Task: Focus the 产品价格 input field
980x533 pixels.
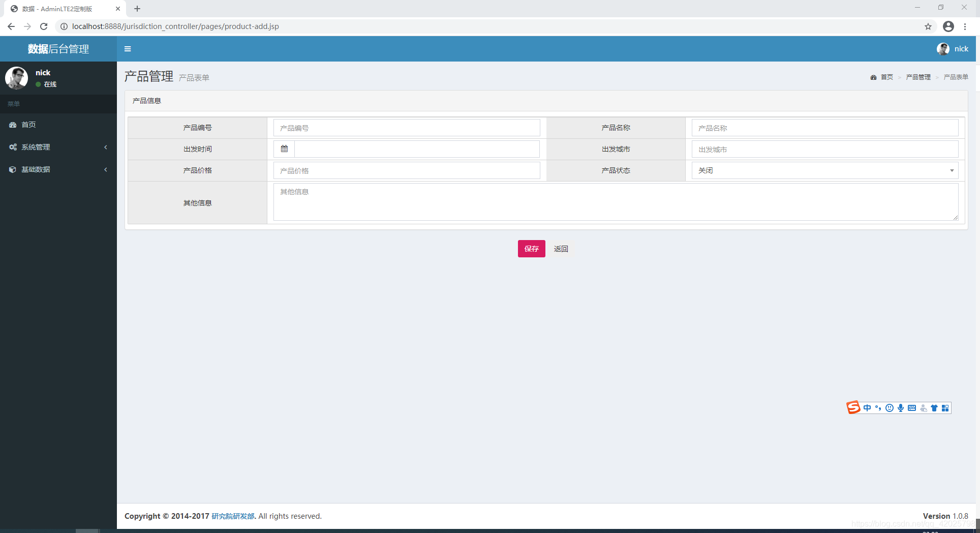Action: point(407,170)
